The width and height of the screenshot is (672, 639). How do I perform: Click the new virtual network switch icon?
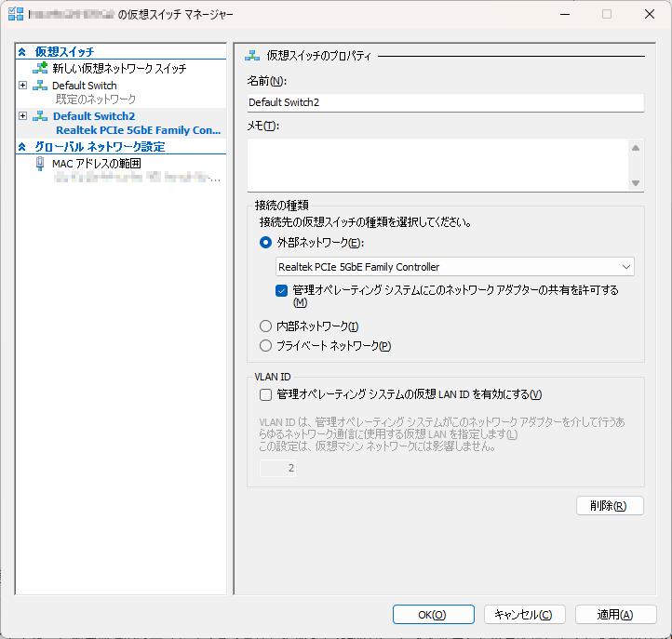(40, 69)
